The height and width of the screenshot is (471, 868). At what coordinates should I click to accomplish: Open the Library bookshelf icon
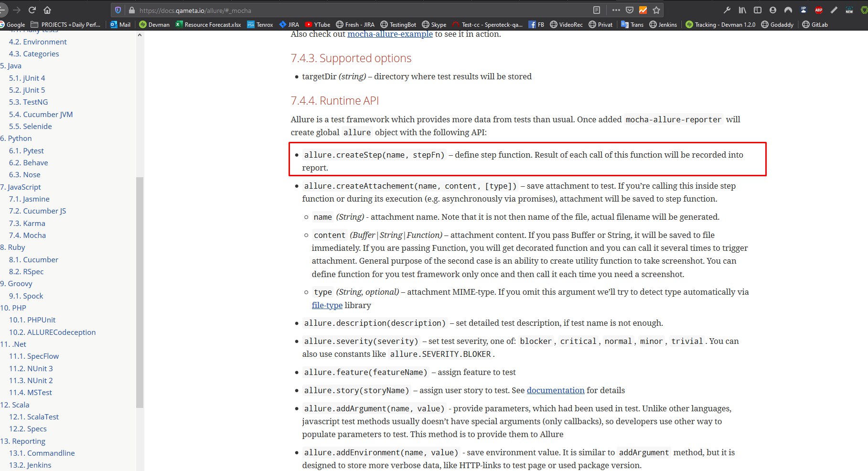(x=742, y=10)
